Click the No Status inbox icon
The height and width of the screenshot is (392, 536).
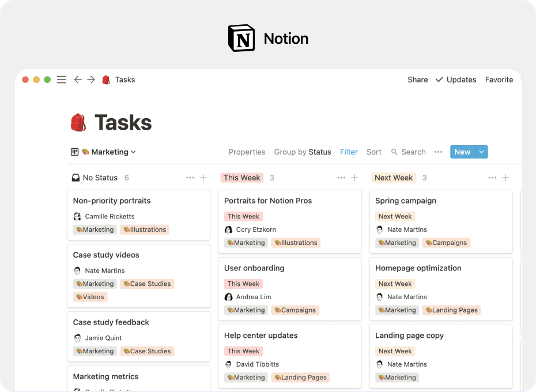[x=76, y=178]
